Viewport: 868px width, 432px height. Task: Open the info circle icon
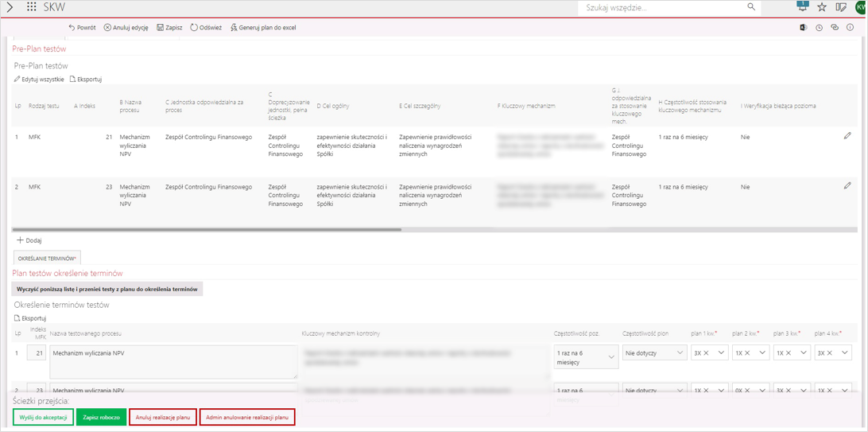[851, 27]
